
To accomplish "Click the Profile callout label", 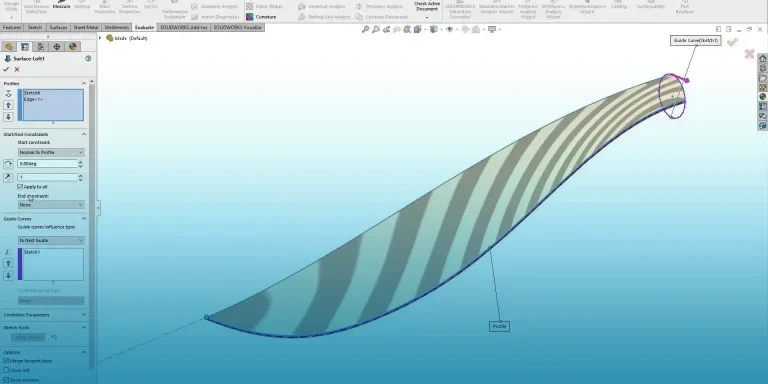I will (x=499, y=326).
